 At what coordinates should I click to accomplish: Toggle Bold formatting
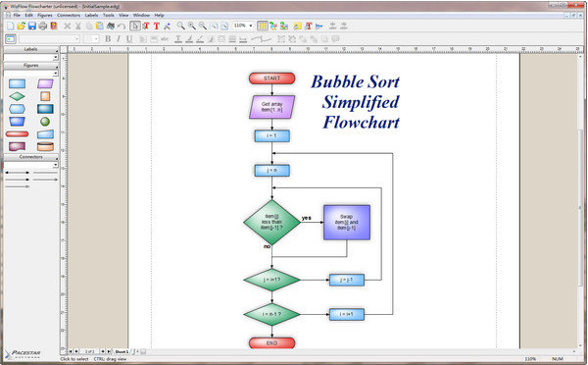(x=108, y=38)
